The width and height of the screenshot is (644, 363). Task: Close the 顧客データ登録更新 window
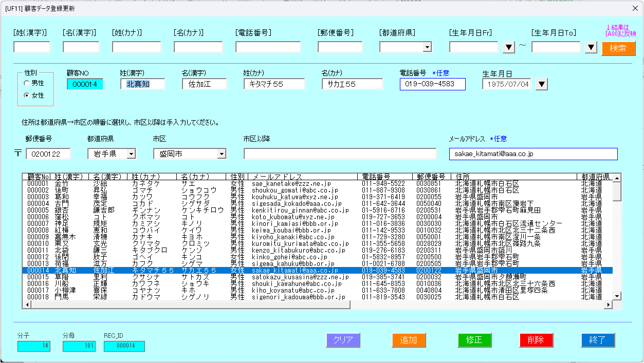pyautogui.click(x=634, y=8)
